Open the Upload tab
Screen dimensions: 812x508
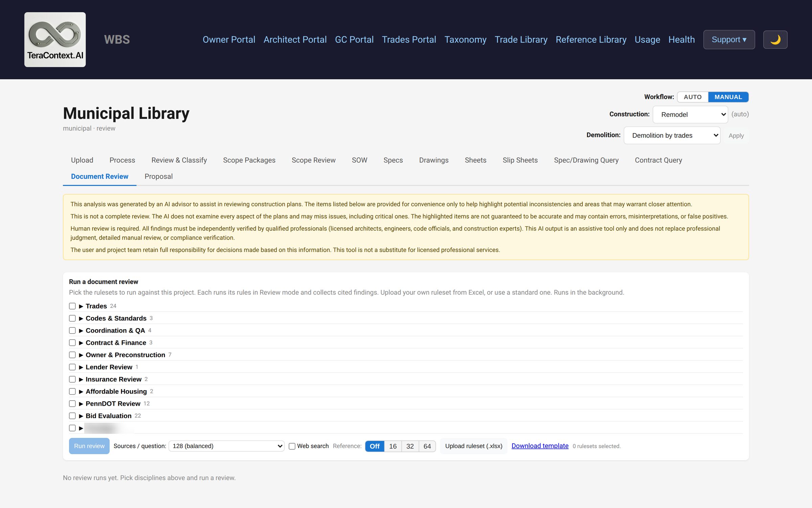[82, 160]
